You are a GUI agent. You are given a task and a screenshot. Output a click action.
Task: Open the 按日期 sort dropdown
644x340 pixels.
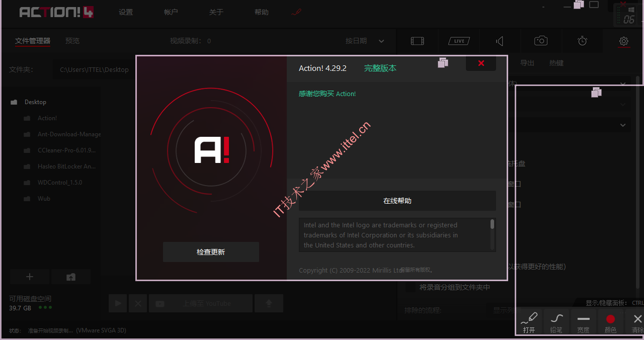365,41
